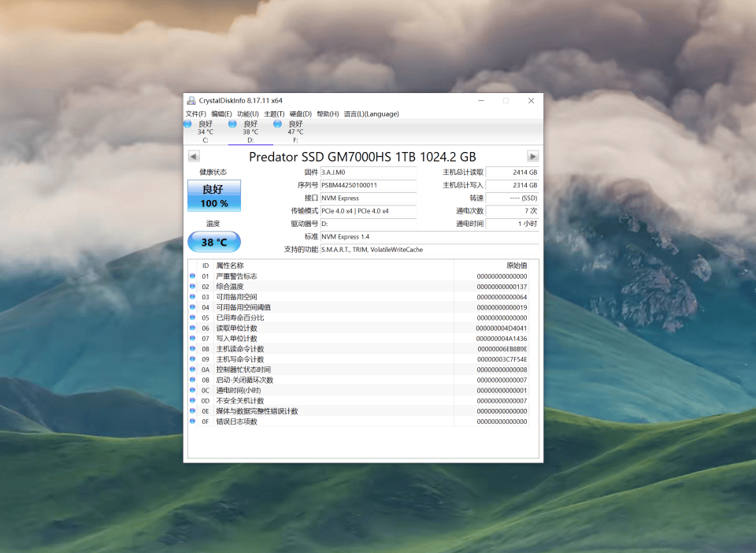Viewport: 756px width, 553px height.
Task: Click the host total writes value 2314 GB
Action: pyautogui.click(x=512, y=185)
